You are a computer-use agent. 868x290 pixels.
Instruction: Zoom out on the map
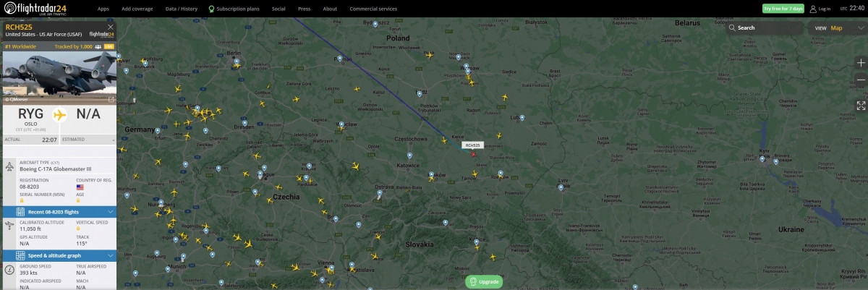click(x=861, y=80)
